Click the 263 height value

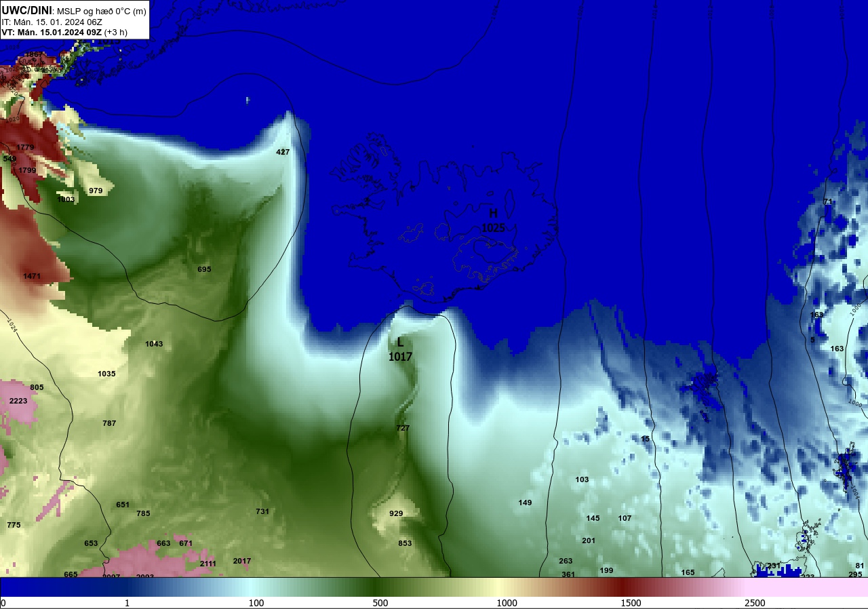point(566,561)
